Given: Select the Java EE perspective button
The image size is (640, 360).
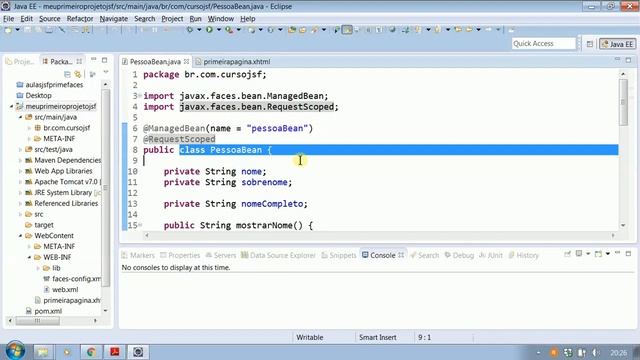Looking at the screenshot, I should 618,44.
